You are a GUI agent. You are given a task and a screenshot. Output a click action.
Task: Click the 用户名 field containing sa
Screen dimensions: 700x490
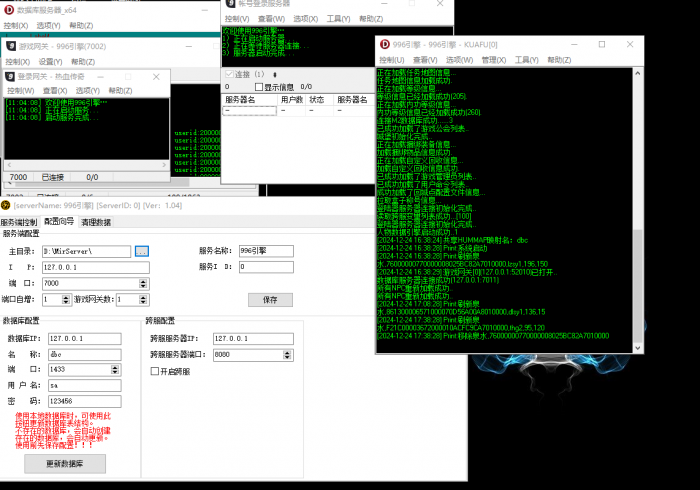84,385
